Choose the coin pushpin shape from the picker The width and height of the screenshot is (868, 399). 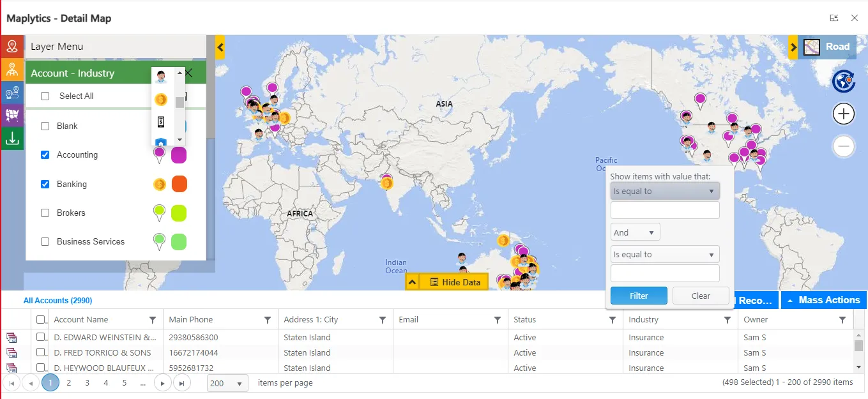click(x=161, y=99)
